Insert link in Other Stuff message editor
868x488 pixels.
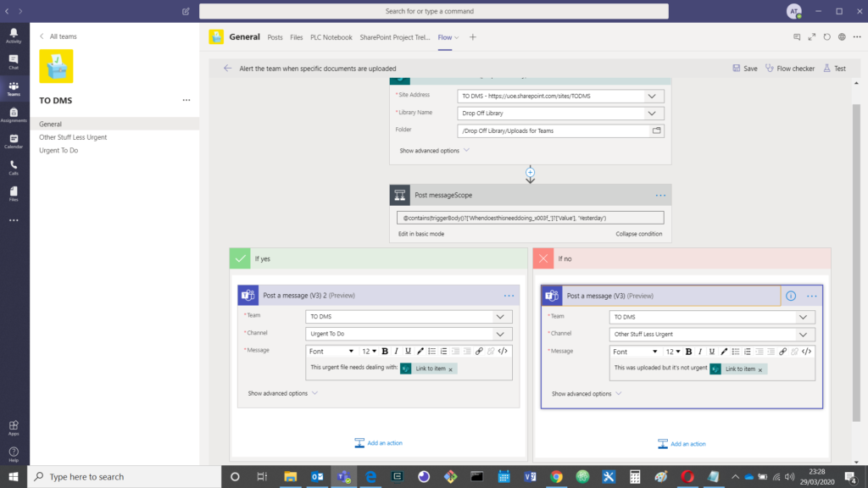click(782, 352)
